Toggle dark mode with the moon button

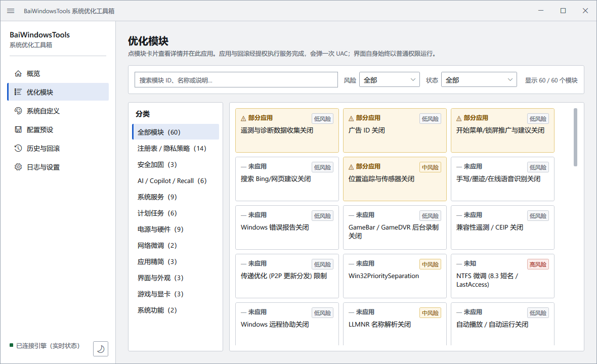pyautogui.click(x=101, y=349)
